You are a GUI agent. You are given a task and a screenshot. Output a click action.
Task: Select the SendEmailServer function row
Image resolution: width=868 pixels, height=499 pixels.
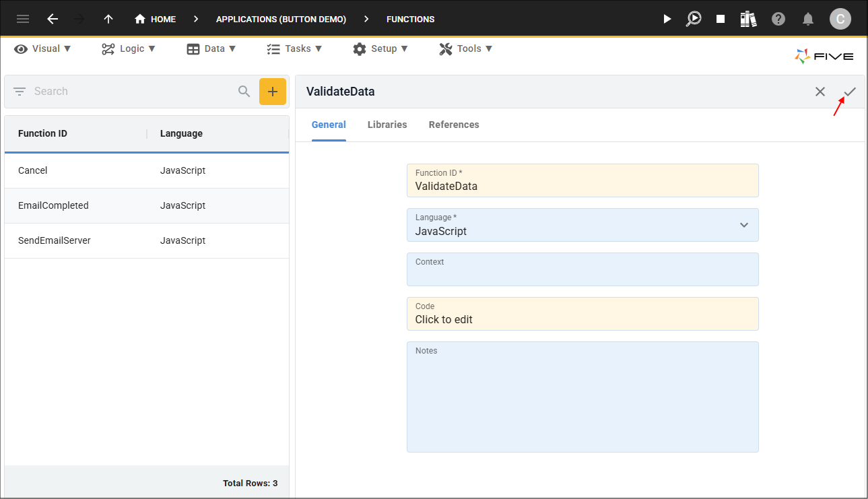coord(147,240)
